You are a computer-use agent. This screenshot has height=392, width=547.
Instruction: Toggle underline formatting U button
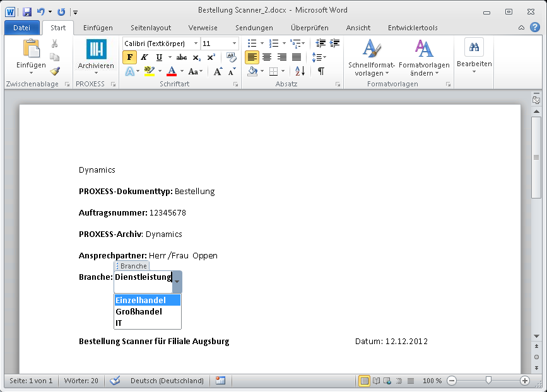pyautogui.click(x=160, y=57)
